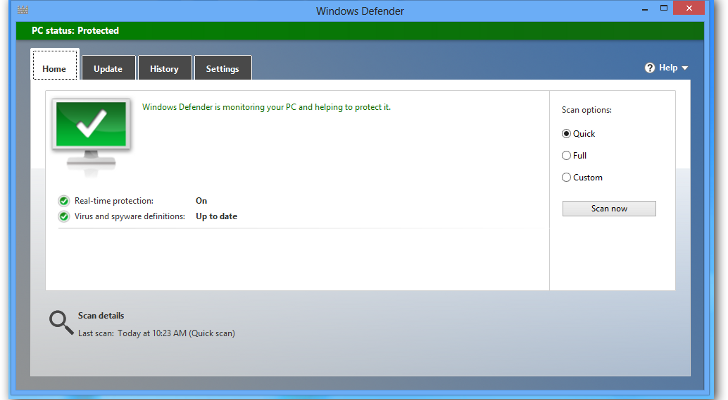Viewport: 728px width, 400px height.
Task: Click green check icon beside Real-time protection
Action: click(64, 201)
